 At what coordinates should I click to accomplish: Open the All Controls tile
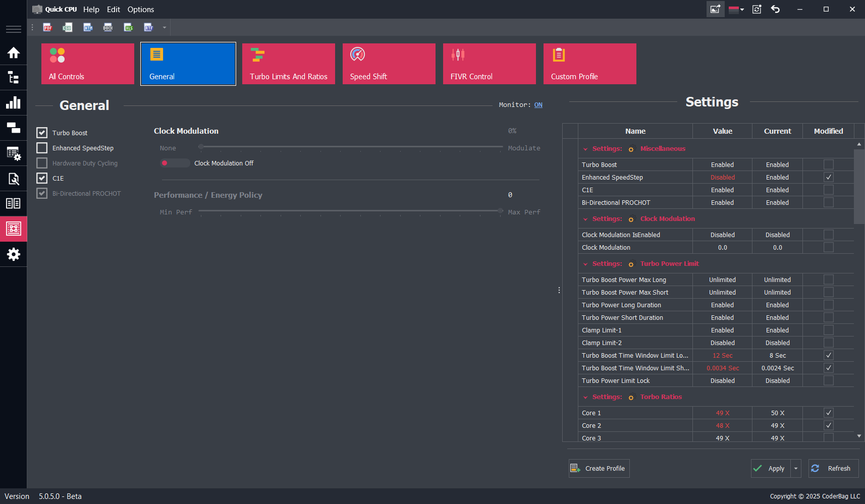click(x=88, y=64)
